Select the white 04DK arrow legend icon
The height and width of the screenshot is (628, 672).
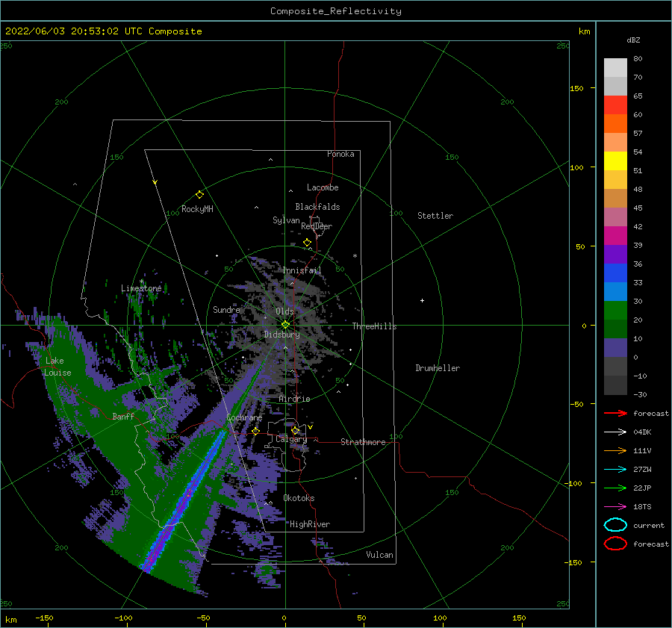(615, 432)
